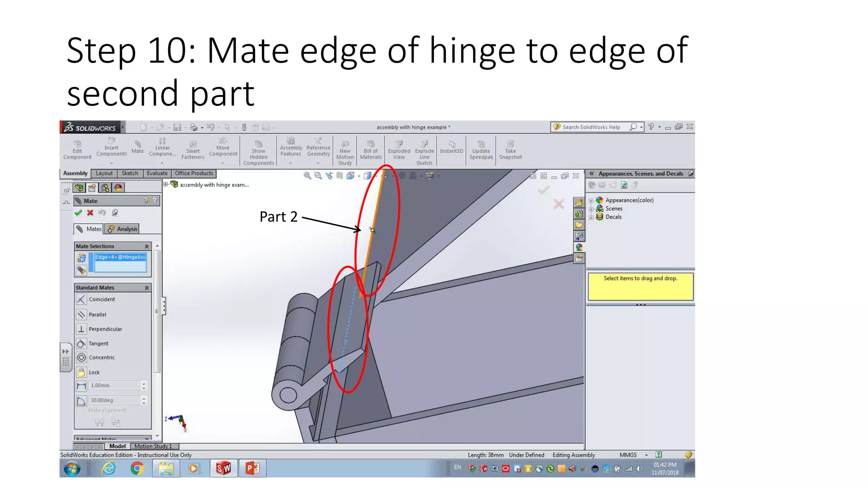
Task: Select the Coincident mate type
Action: pos(95,299)
